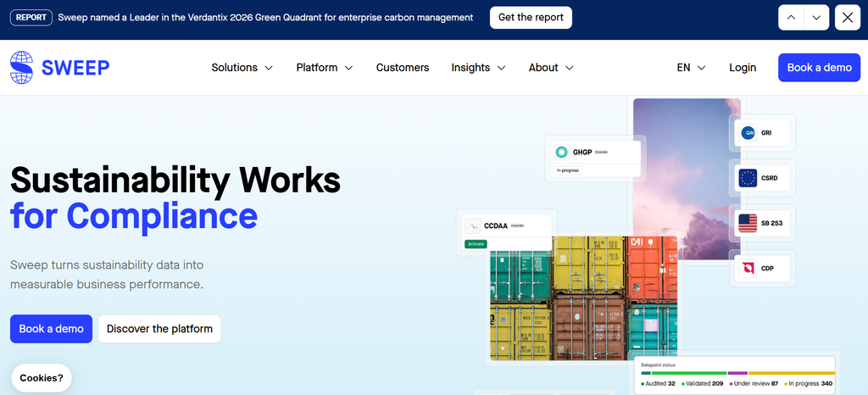The height and width of the screenshot is (395, 868).
Task: Click the In progress tag on GHGP card
Action: coord(567,170)
